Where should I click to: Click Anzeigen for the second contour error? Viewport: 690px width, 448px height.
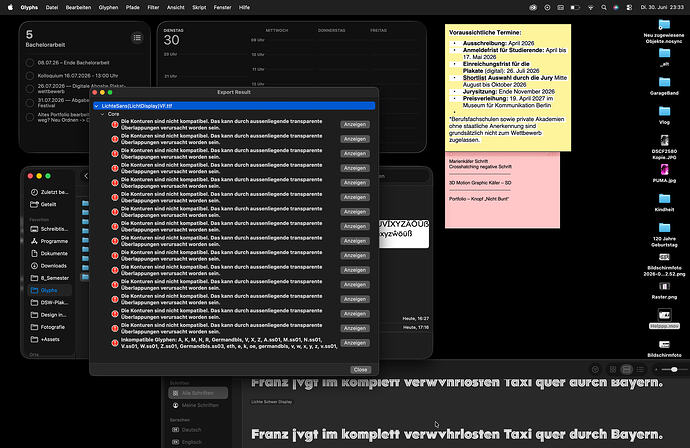click(x=355, y=139)
